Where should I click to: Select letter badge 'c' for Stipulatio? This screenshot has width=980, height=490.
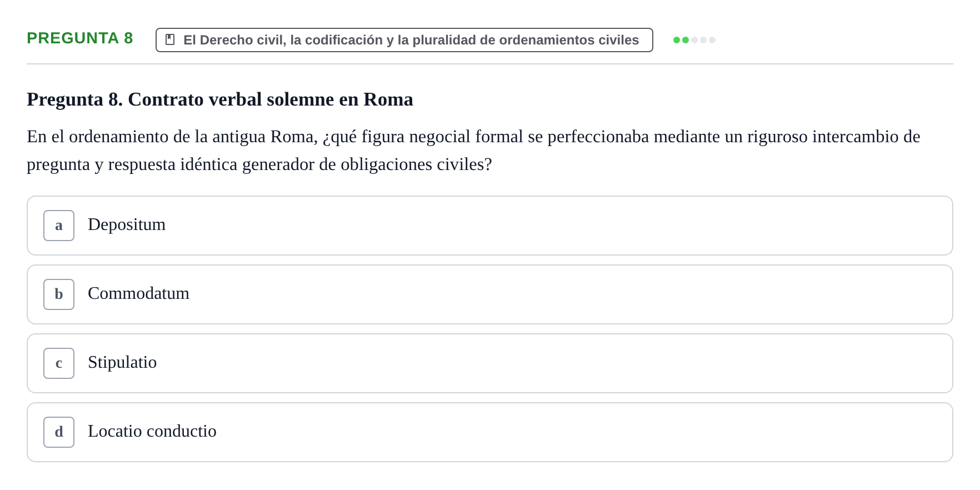point(59,363)
